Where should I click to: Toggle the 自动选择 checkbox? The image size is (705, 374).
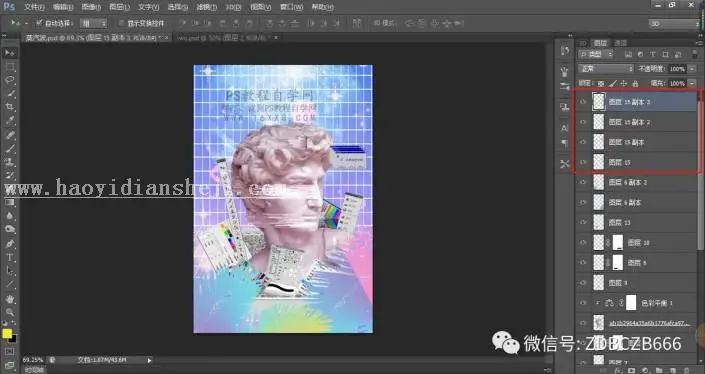[x=39, y=23]
